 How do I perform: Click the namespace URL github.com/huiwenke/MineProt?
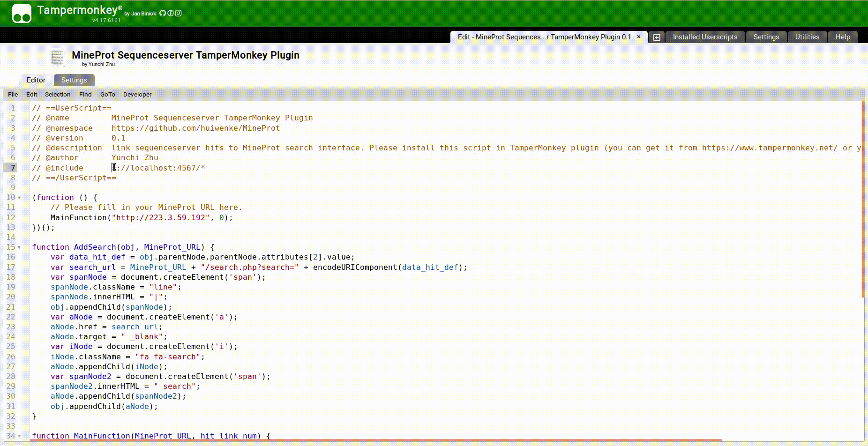[x=195, y=128]
